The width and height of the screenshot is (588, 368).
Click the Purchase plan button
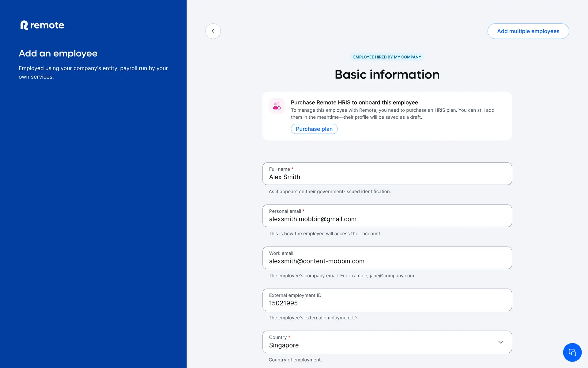click(314, 129)
